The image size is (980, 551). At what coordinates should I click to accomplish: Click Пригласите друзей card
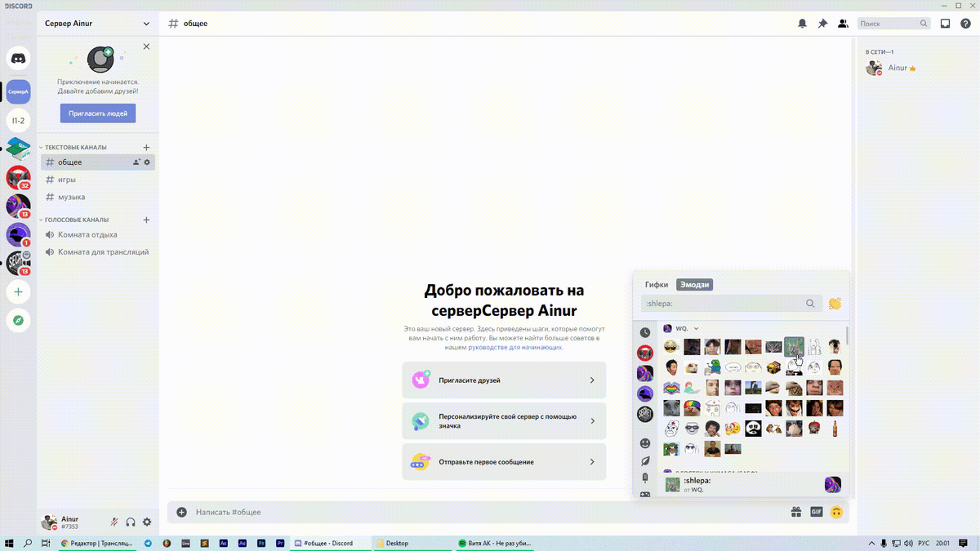point(504,380)
